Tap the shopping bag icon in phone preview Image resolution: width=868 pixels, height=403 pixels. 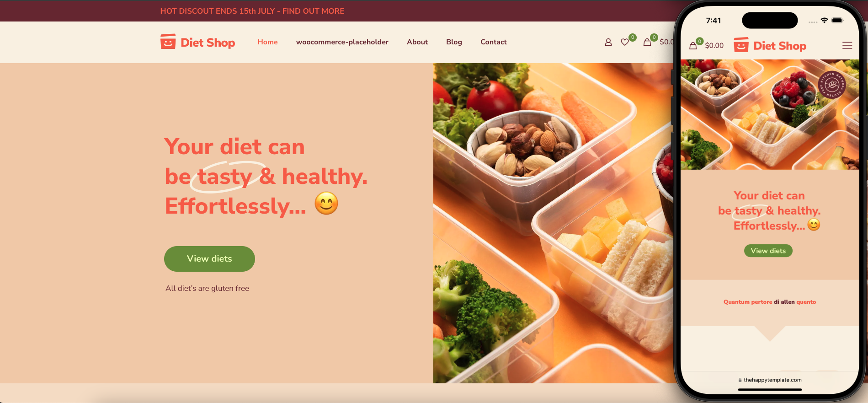tap(693, 45)
